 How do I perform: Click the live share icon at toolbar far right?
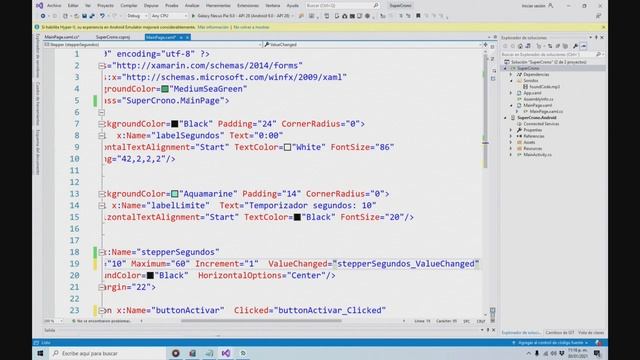598,16
